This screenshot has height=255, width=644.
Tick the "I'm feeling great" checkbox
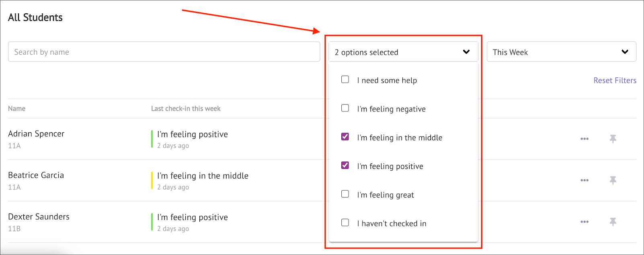(345, 193)
